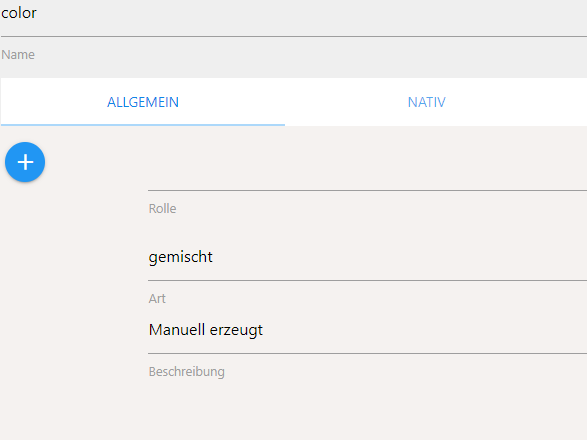
Task: Click the empty area below Beschreibung
Action: click(x=367, y=410)
